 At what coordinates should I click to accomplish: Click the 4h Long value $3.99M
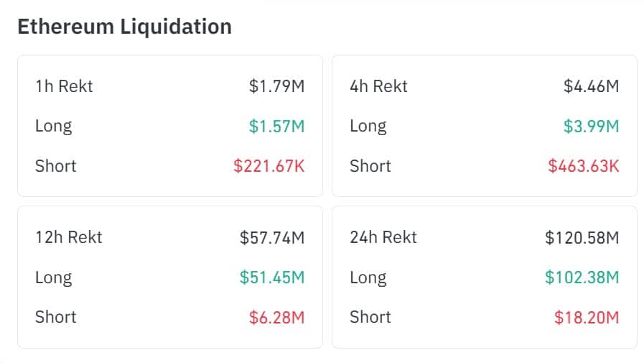(591, 127)
